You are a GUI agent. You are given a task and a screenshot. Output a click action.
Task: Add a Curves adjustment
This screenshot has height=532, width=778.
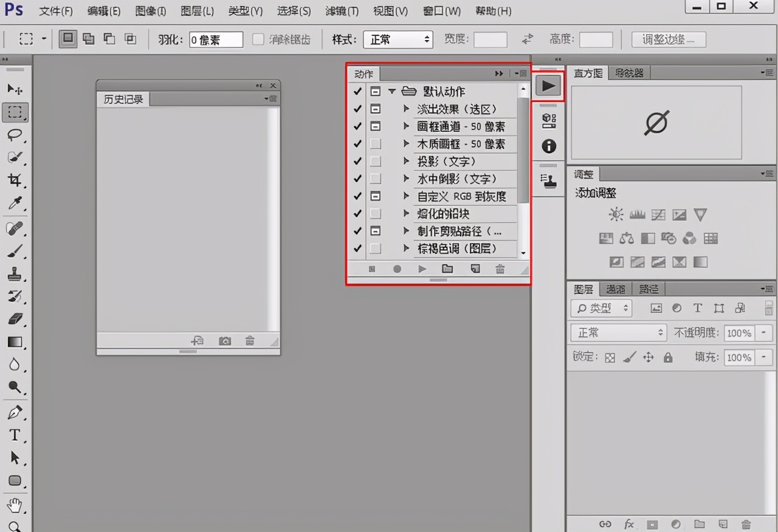658,214
